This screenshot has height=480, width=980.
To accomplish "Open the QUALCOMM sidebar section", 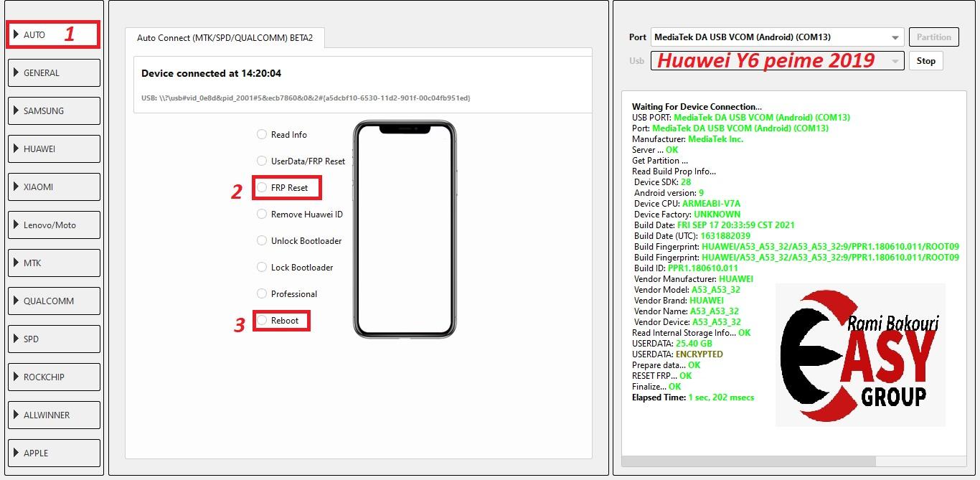I will pyautogui.click(x=54, y=301).
